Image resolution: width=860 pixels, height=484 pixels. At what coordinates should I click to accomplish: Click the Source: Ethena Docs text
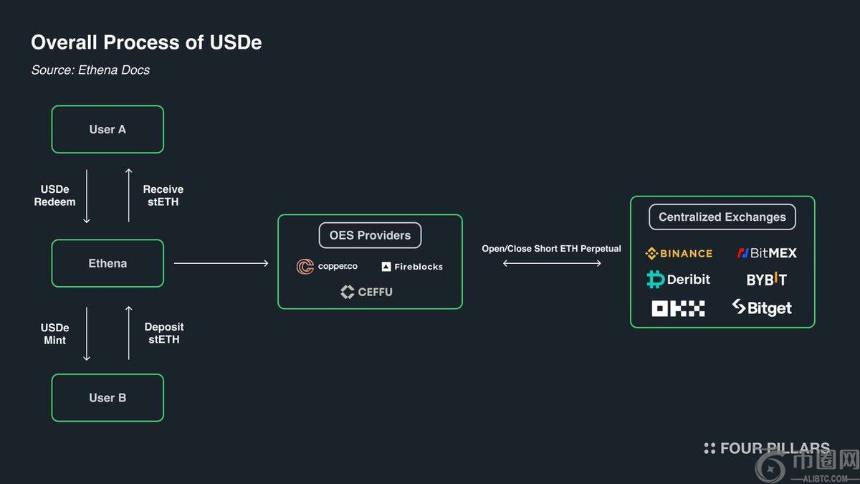tap(90, 70)
